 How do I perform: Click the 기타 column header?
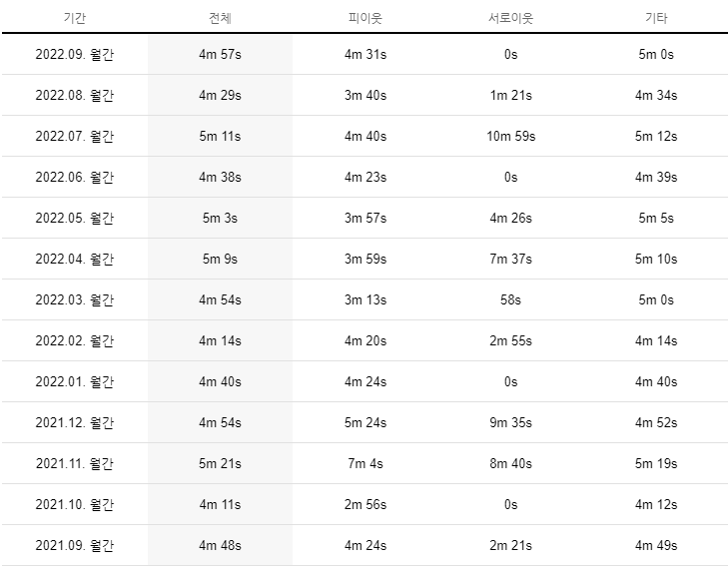click(656, 18)
